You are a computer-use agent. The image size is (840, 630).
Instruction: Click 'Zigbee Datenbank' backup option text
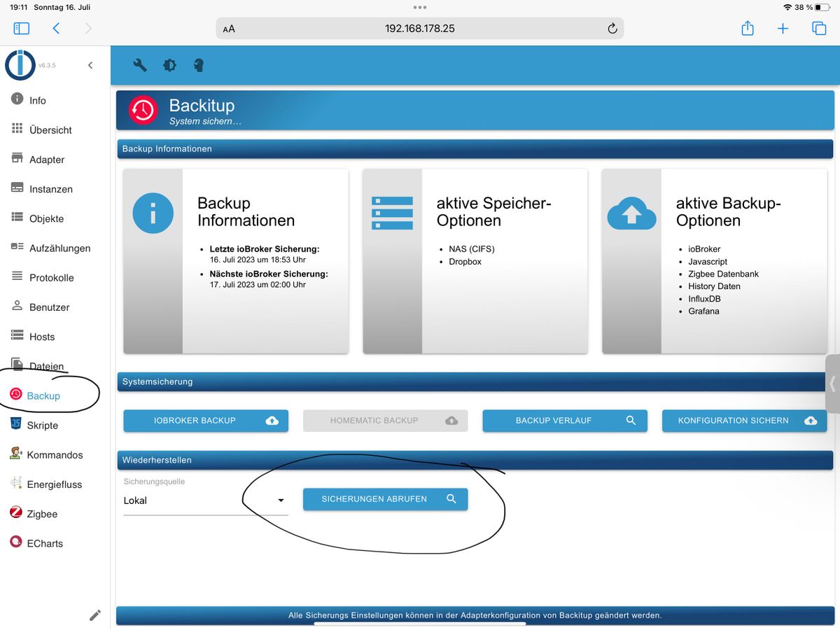[x=723, y=274]
